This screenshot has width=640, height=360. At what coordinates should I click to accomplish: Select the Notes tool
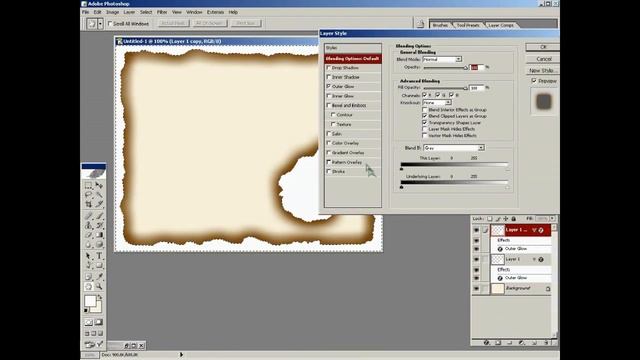point(89,277)
